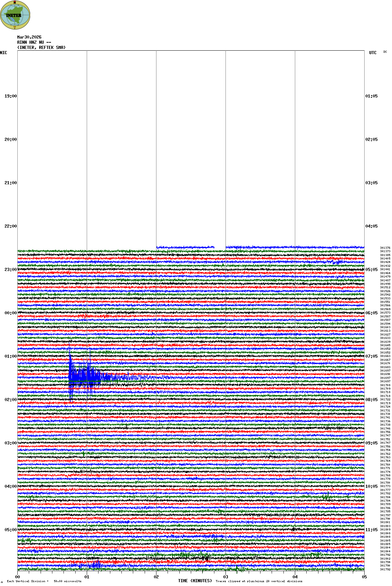The height and width of the screenshot is (586, 392).
Task: Click the 50.00 microvolts vertical division note
Action: 68,581
